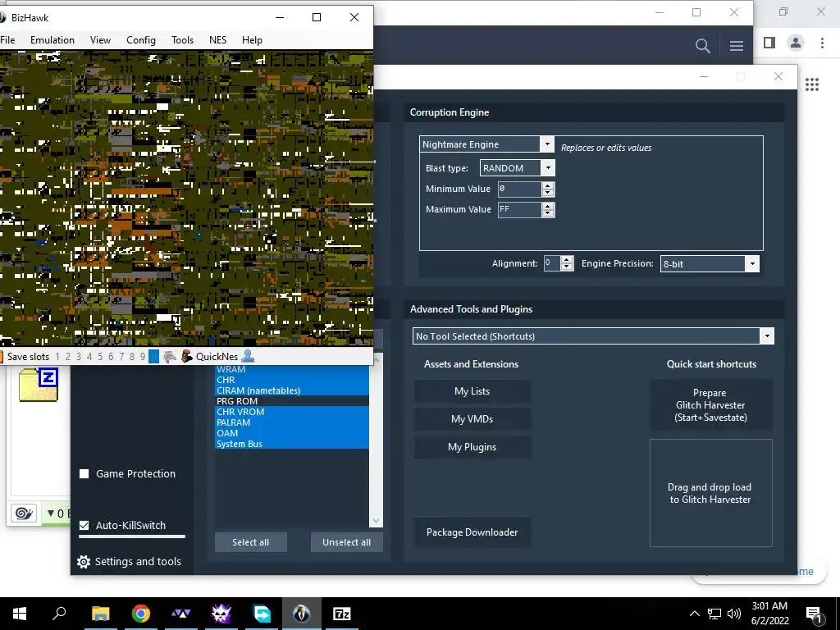Show hidden icons tray chevron

694,614
